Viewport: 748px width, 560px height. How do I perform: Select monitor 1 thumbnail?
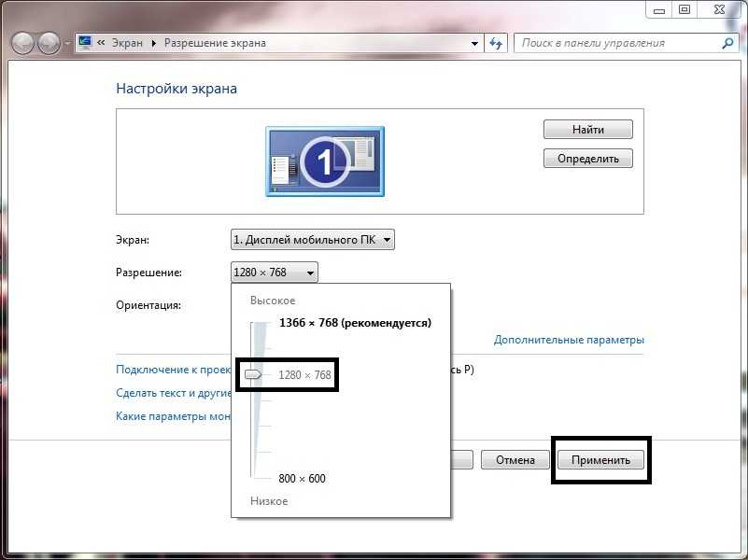pyautogui.click(x=325, y=161)
